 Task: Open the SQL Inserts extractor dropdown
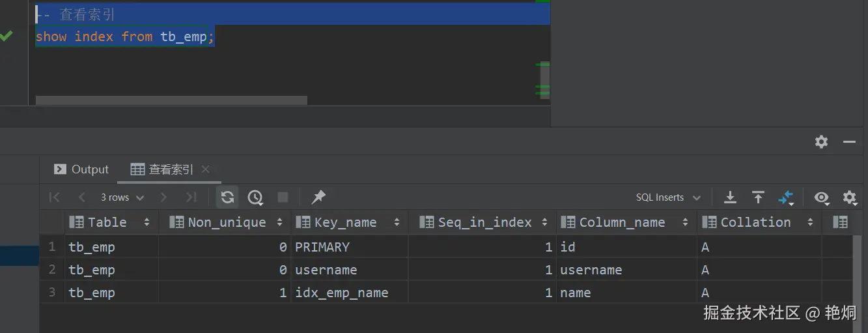(x=668, y=197)
